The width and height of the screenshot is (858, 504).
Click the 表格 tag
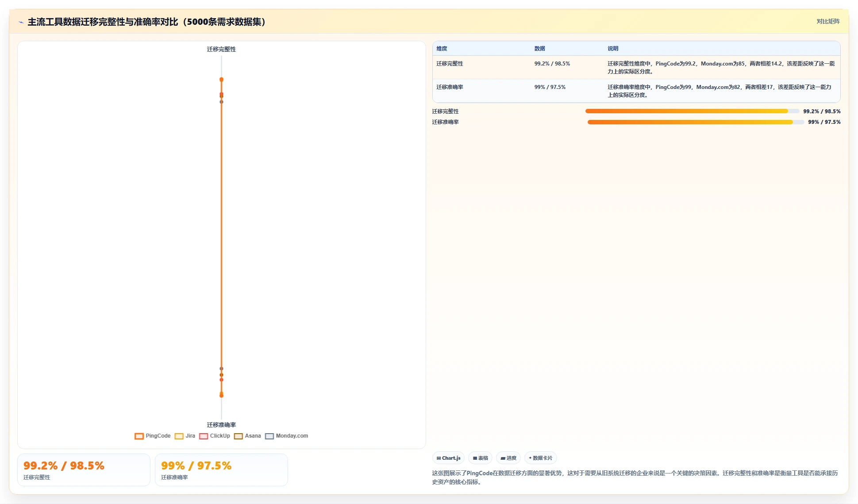click(480, 458)
